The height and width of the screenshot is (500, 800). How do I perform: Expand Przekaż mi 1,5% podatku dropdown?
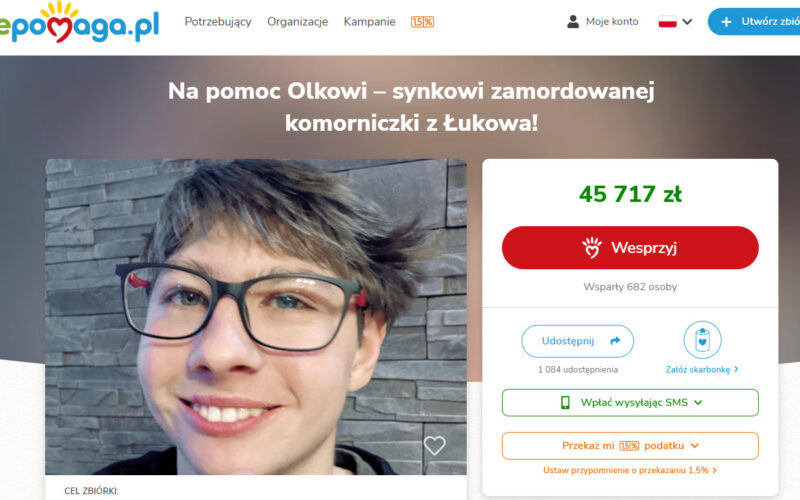pyautogui.click(x=630, y=445)
